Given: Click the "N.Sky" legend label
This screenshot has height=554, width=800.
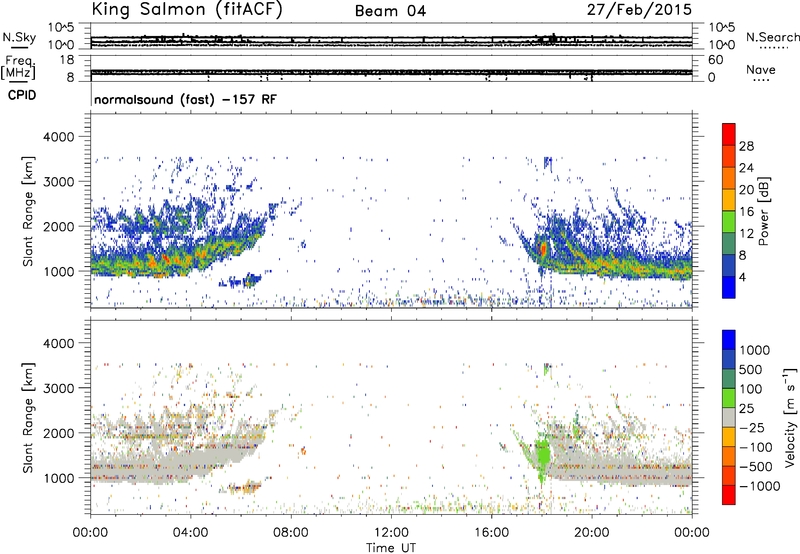Looking at the screenshot, I should [19, 37].
